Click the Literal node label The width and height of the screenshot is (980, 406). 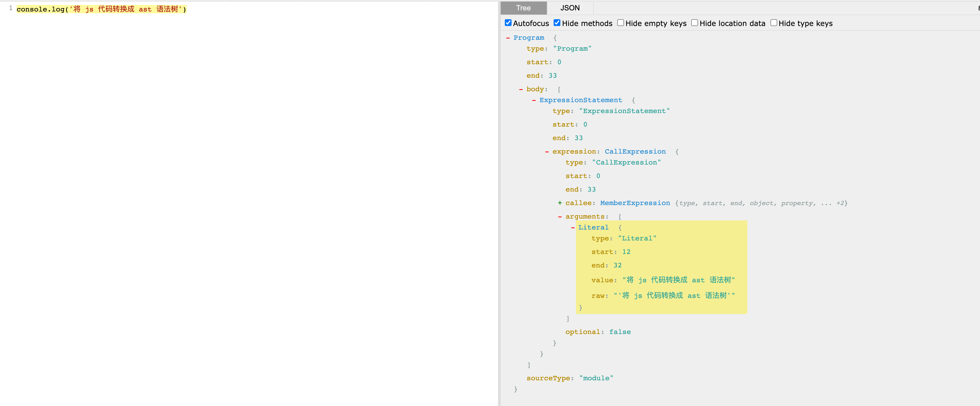click(593, 227)
